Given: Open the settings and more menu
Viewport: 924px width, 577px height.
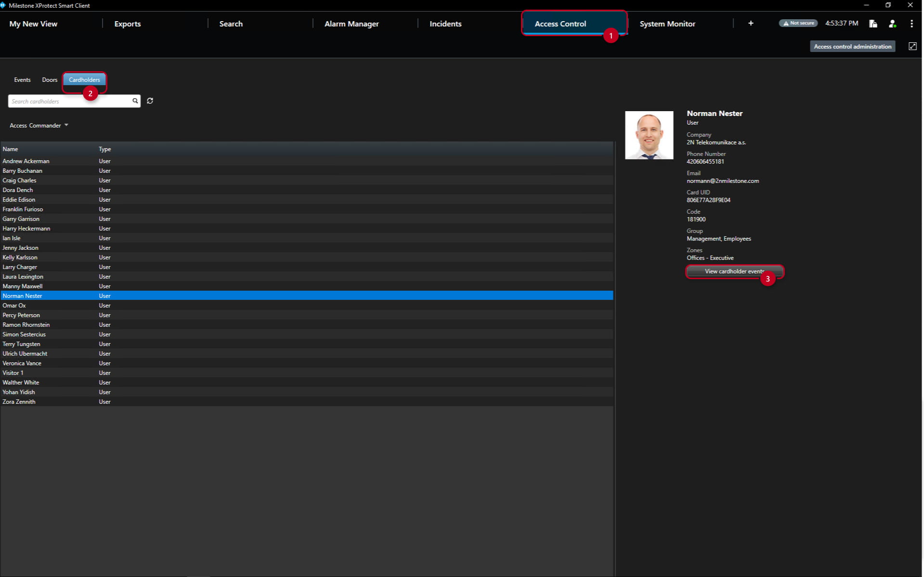Looking at the screenshot, I should (x=911, y=24).
